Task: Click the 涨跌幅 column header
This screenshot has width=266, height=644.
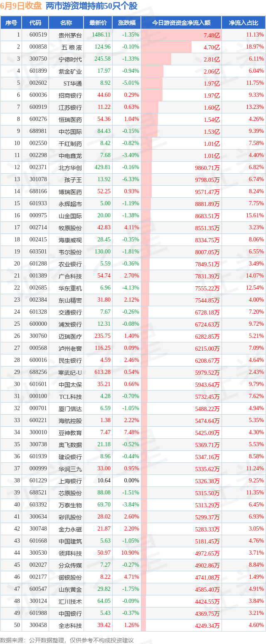Action: pyautogui.click(x=126, y=23)
